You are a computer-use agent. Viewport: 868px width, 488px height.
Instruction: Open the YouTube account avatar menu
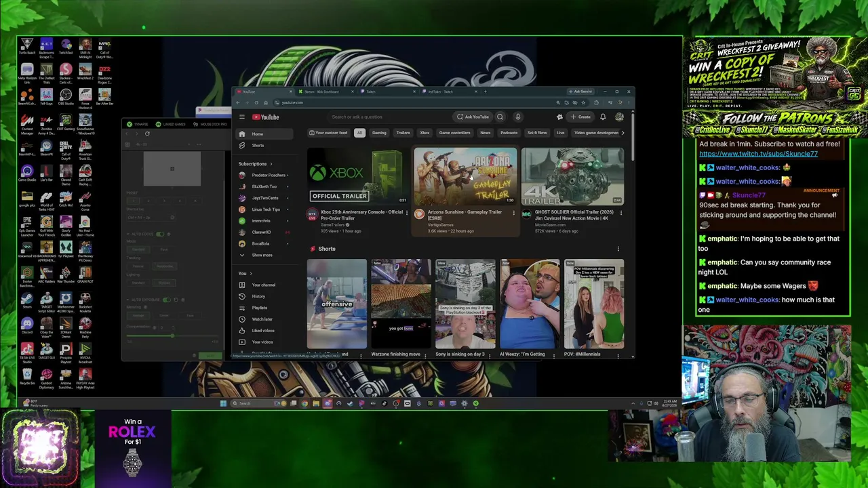coord(619,117)
